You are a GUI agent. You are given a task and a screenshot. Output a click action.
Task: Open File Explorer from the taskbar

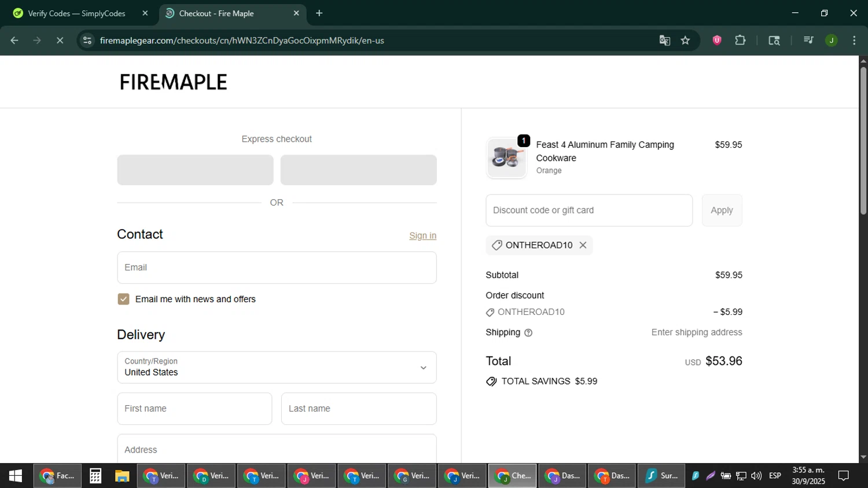pos(122,476)
